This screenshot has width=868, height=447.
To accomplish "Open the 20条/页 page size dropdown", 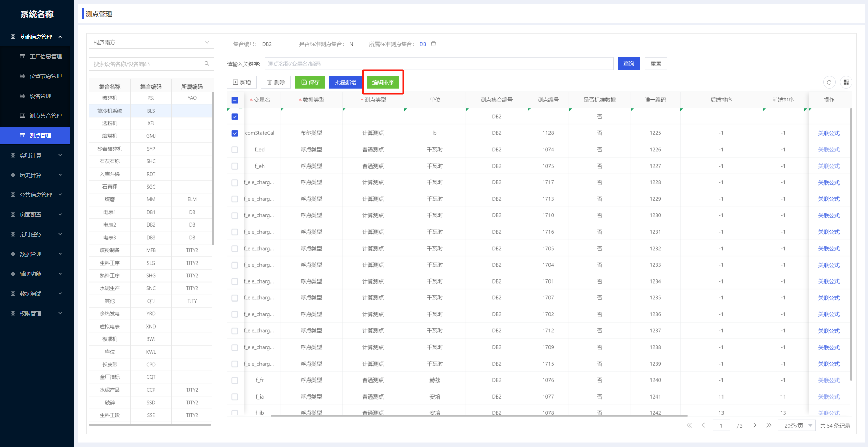I will 797,425.
